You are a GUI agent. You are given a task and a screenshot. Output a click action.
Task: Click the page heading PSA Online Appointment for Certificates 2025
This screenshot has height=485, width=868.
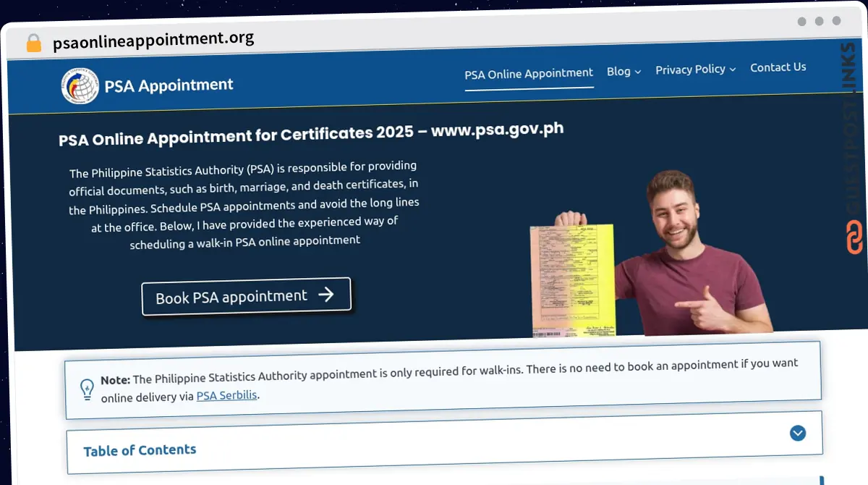point(311,134)
